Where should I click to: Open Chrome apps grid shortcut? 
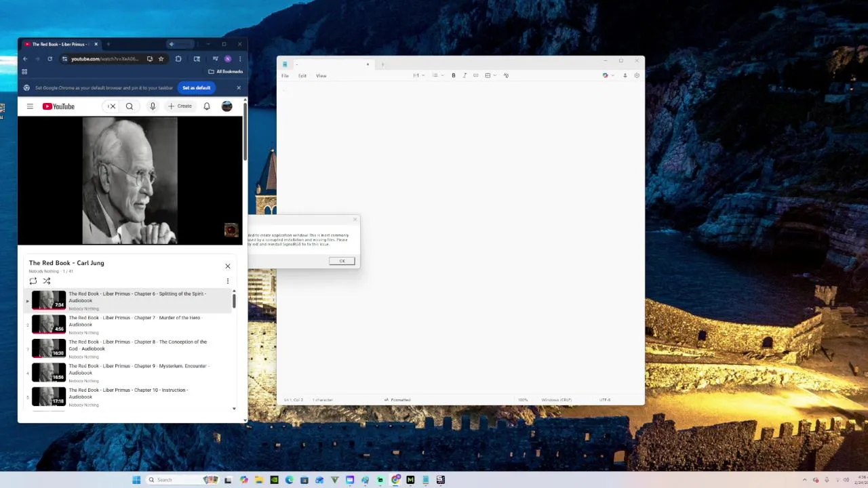pyautogui.click(x=24, y=71)
